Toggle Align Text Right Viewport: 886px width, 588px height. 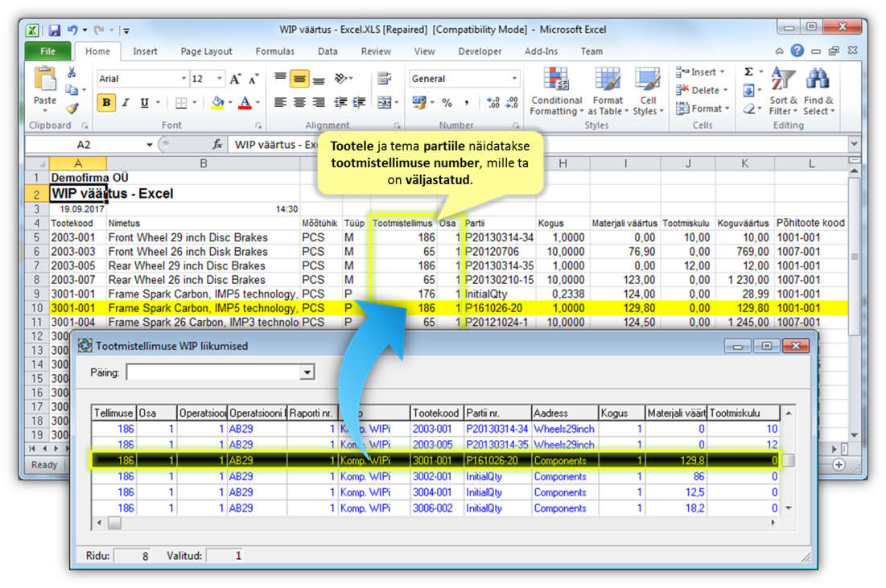pyautogui.click(x=319, y=103)
